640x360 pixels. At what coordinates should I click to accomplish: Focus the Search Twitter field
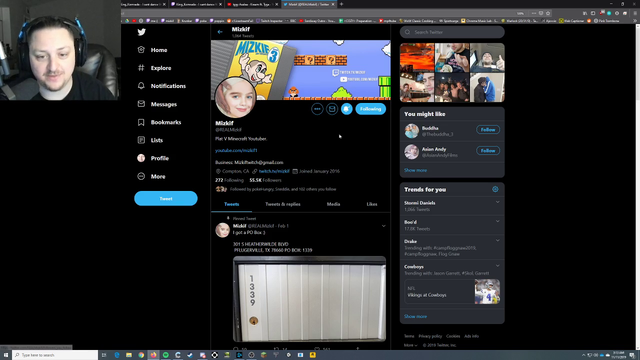[452, 32]
